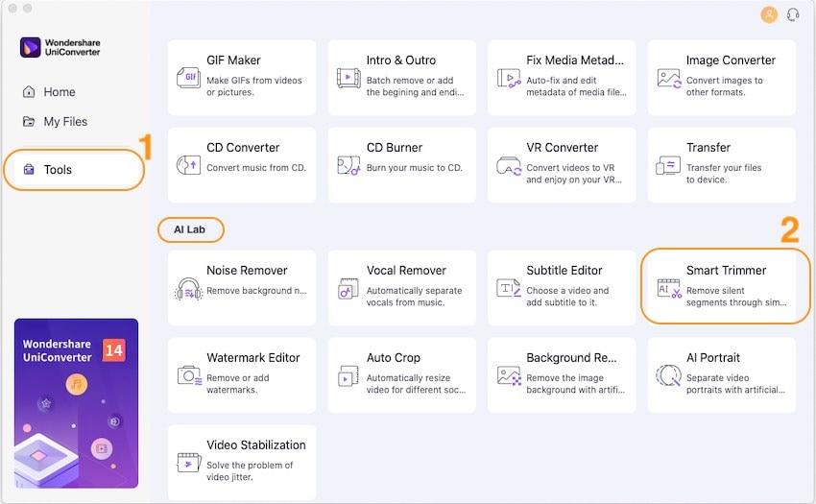
Task: Select the Noise Remover headphones icon
Action: tap(189, 288)
